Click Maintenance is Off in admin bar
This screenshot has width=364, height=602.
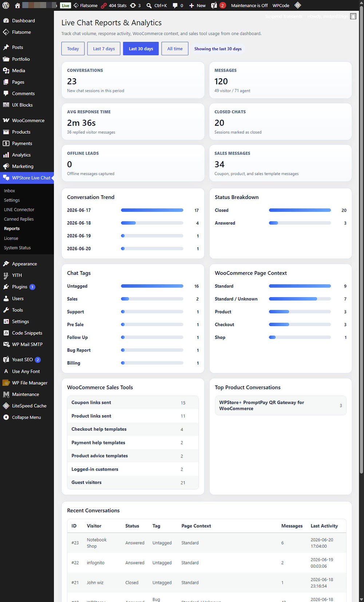click(x=249, y=5)
